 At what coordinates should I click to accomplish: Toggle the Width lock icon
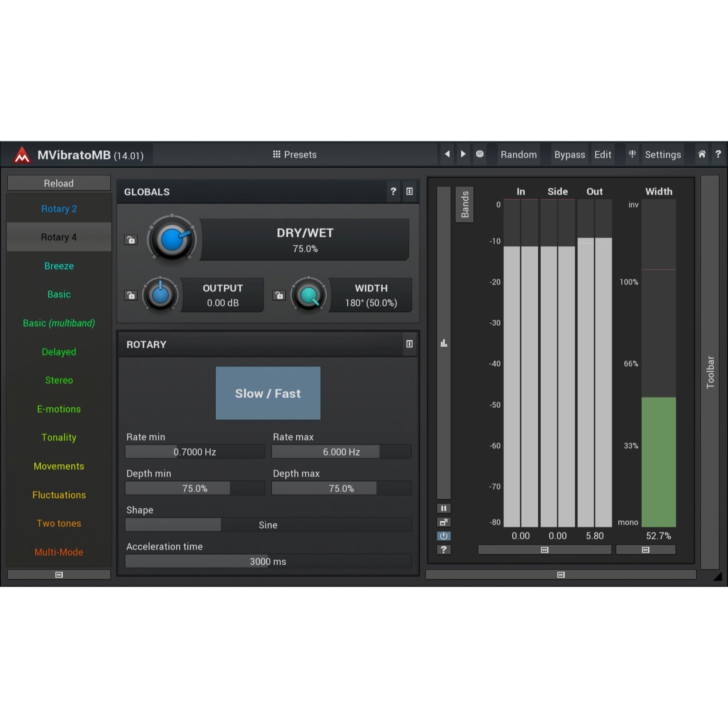(x=279, y=295)
